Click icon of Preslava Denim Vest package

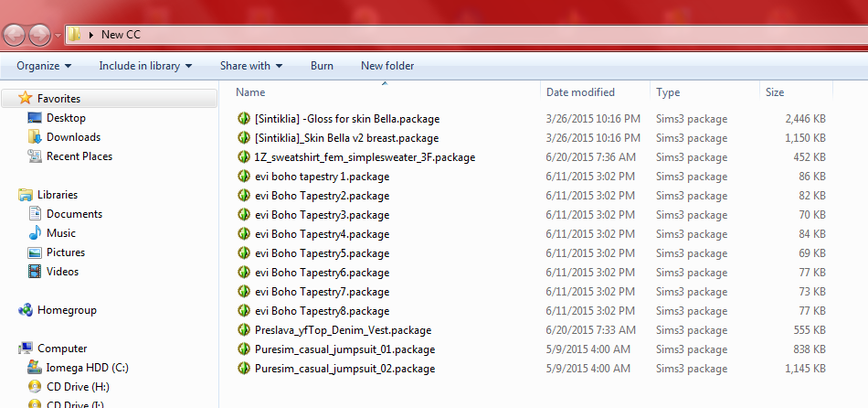(x=244, y=330)
